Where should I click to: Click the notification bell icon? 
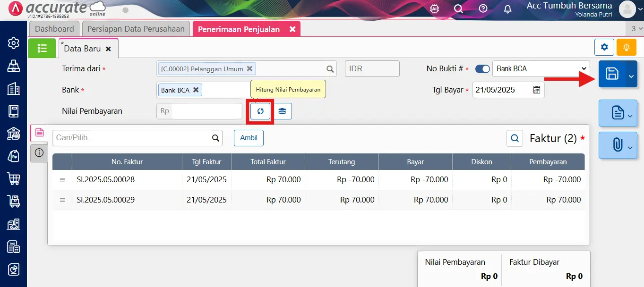(x=507, y=8)
